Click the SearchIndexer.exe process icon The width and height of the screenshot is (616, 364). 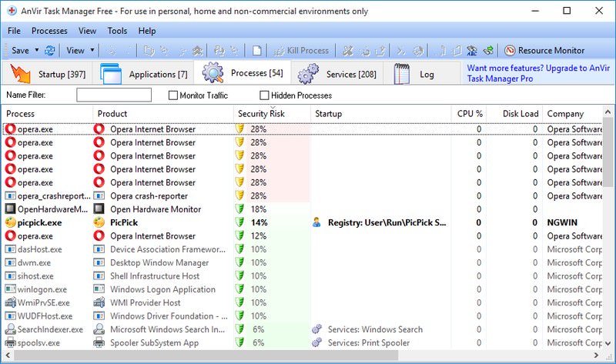coord(11,329)
